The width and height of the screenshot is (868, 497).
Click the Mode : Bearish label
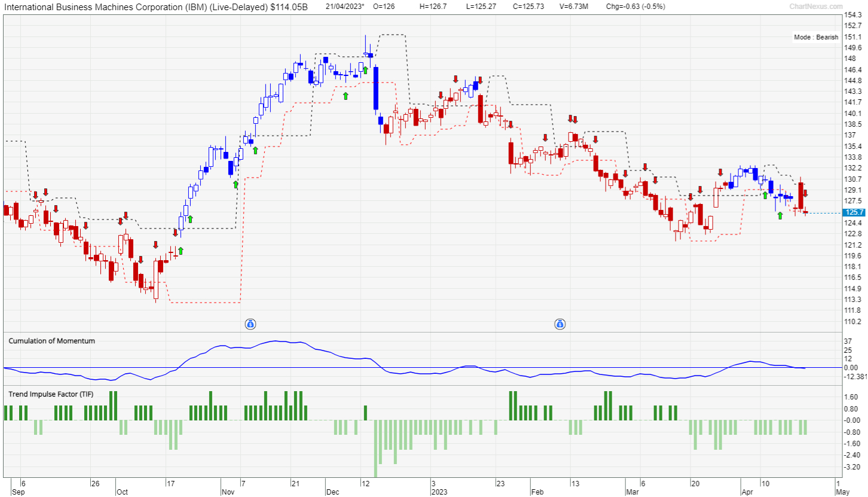[x=816, y=37]
